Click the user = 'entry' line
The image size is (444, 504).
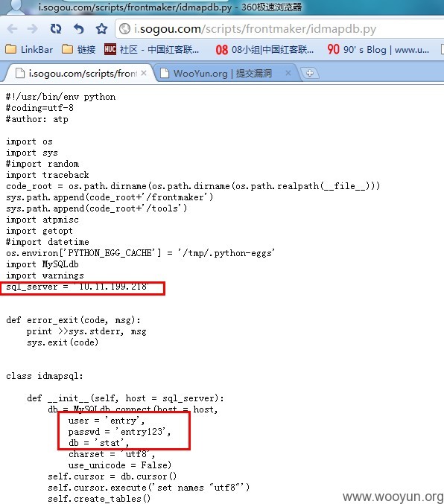107,421
